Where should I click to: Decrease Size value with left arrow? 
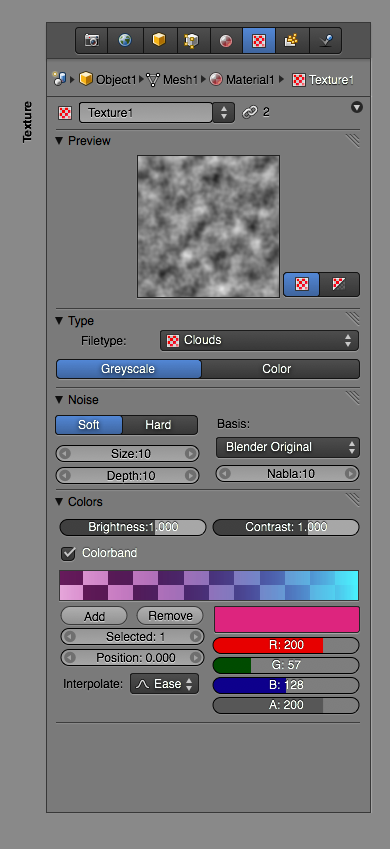[65, 454]
